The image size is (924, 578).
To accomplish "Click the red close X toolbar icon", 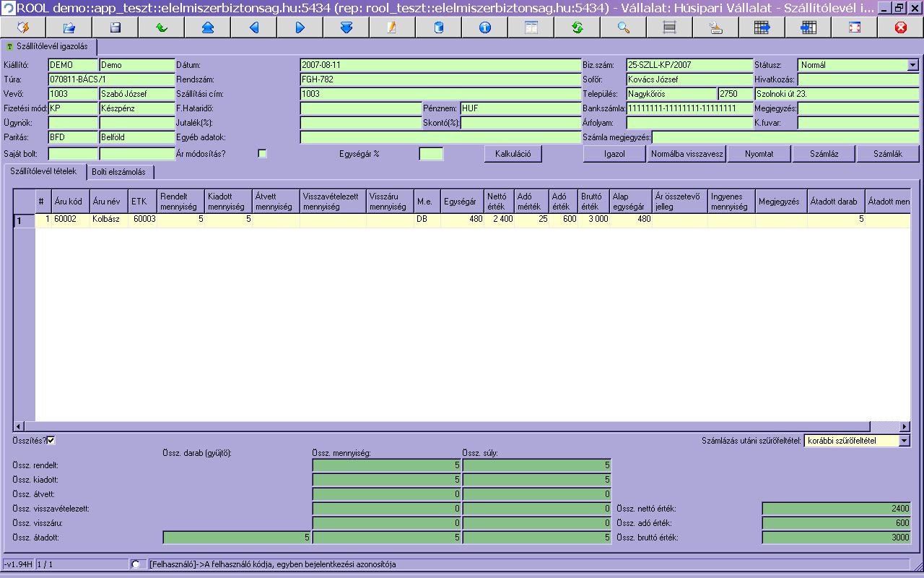I will click(900, 27).
